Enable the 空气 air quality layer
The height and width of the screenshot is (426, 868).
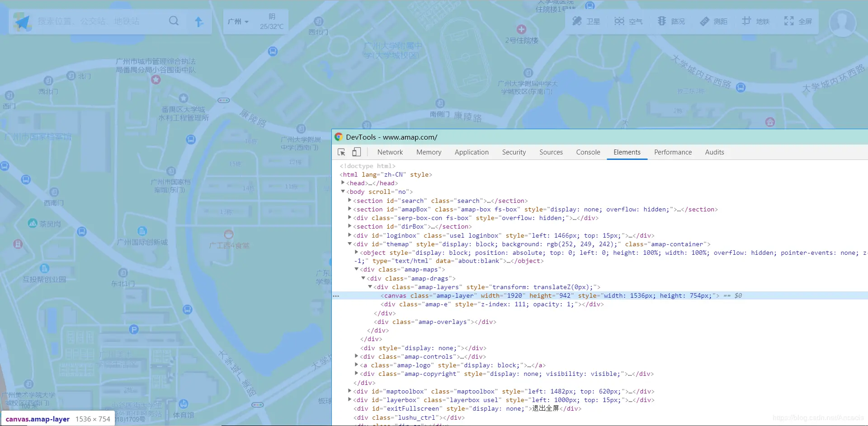[628, 21]
